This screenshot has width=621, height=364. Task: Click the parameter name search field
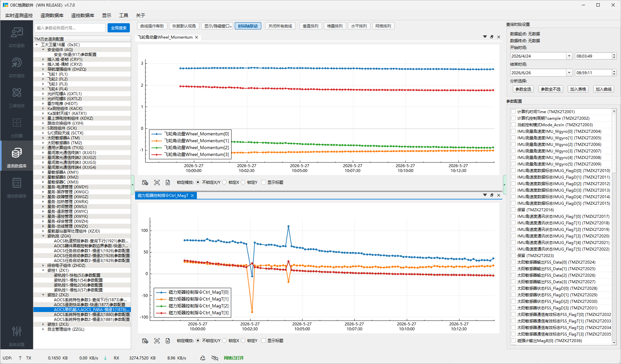pyautogui.click(x=70, y=28)
